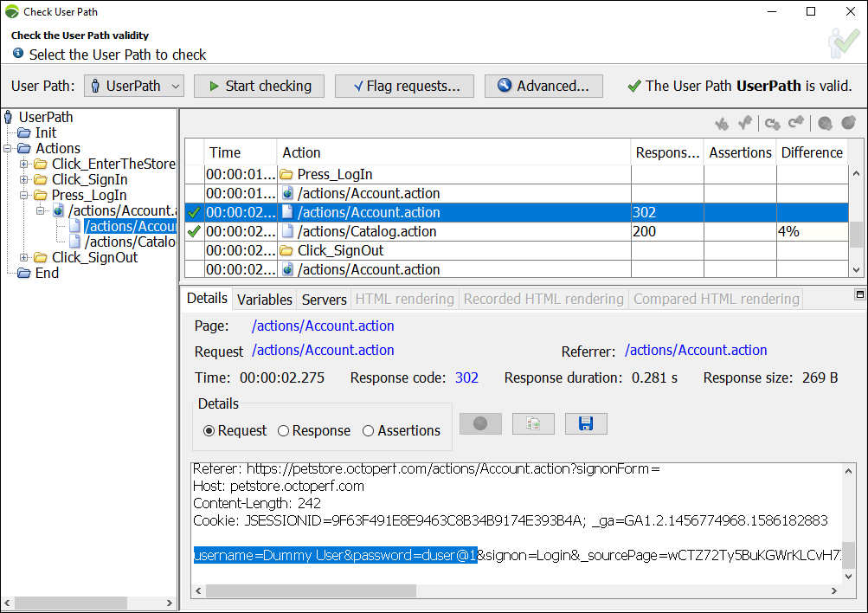Select the Request radio button

click(x=209, y=430)
